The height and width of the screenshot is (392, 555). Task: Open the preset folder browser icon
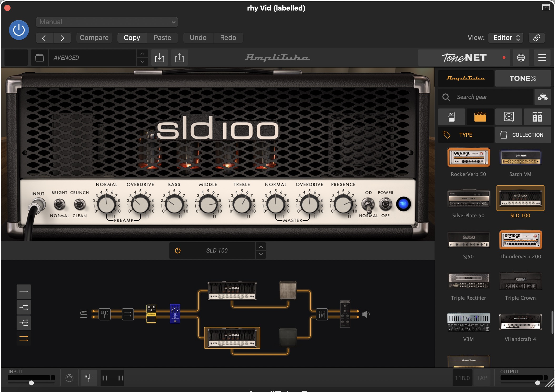[39, 58]
